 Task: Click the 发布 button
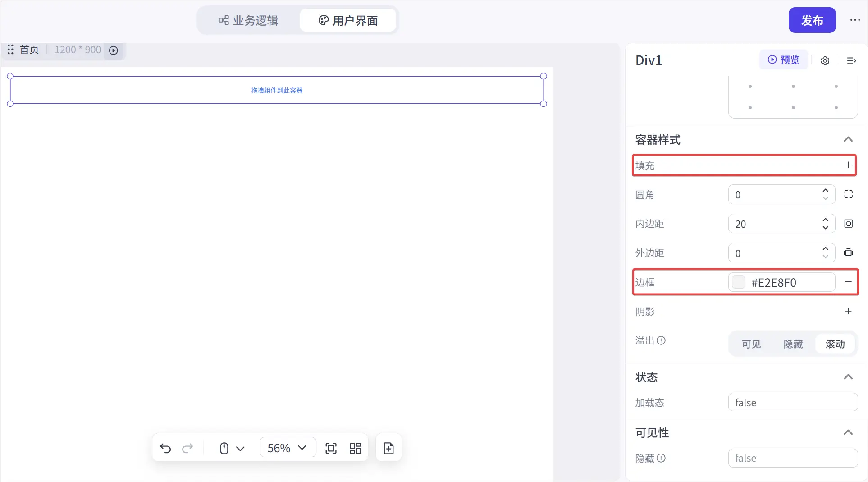point(812,20)
